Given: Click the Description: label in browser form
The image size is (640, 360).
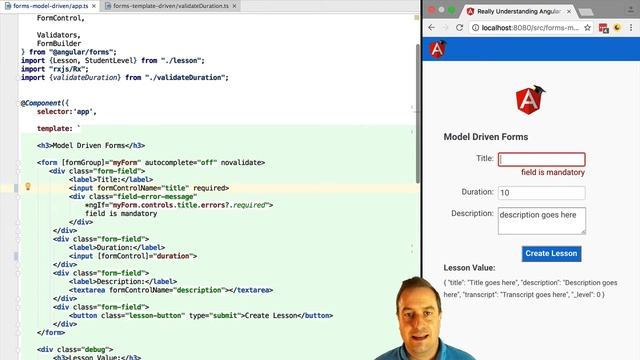Looking at the screenshot, I should click(x=472, y=213).
